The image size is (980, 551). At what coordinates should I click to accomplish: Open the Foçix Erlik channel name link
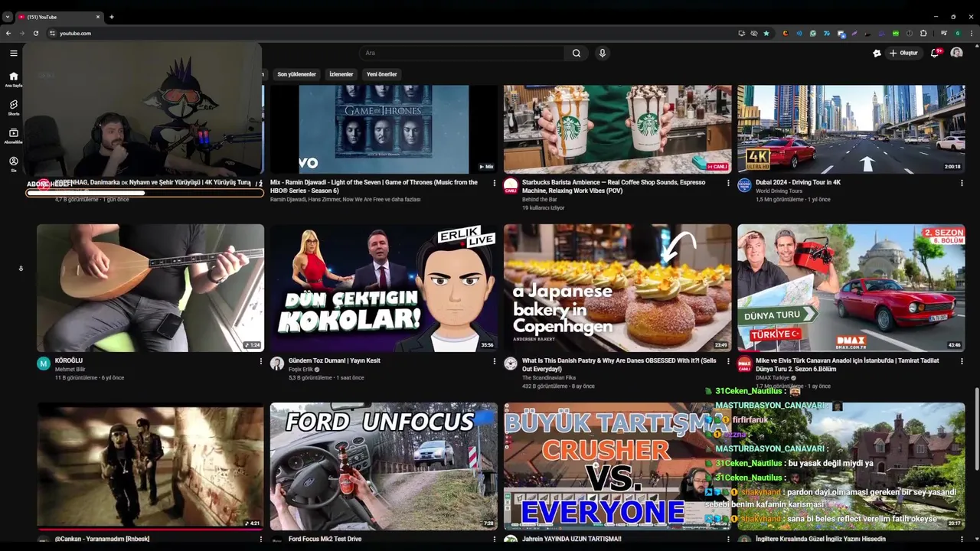(301, 369)
